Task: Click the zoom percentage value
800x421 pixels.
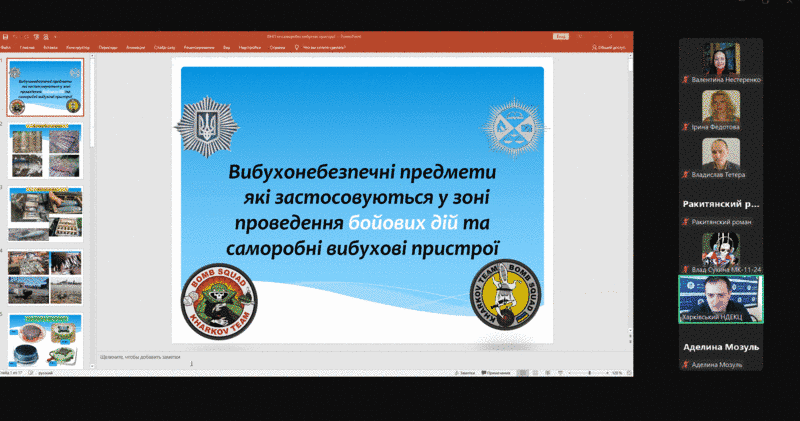Action: tap(617, 373)
